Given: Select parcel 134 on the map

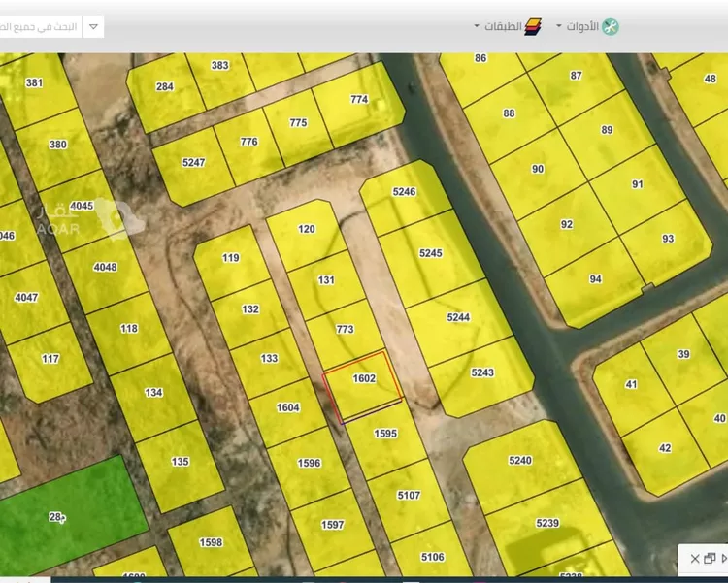Looking at the screenshot, I should (x=153, y=398).
